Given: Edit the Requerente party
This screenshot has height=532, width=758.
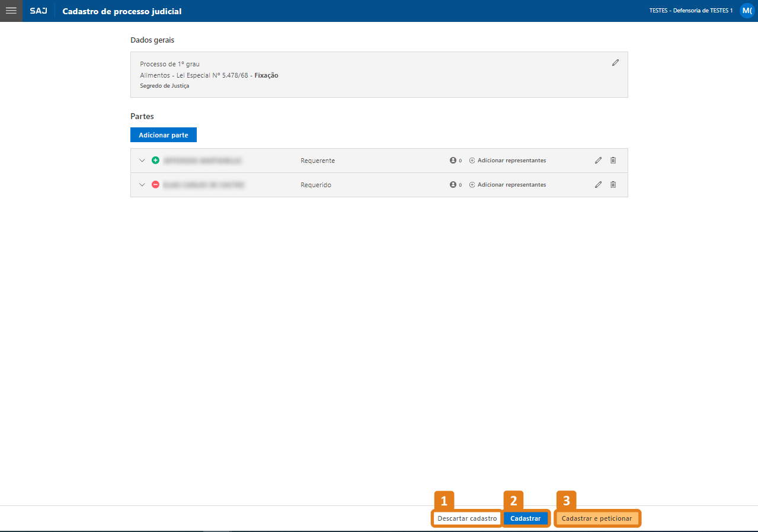Looking at the screenshot, I should coord(598,161).
